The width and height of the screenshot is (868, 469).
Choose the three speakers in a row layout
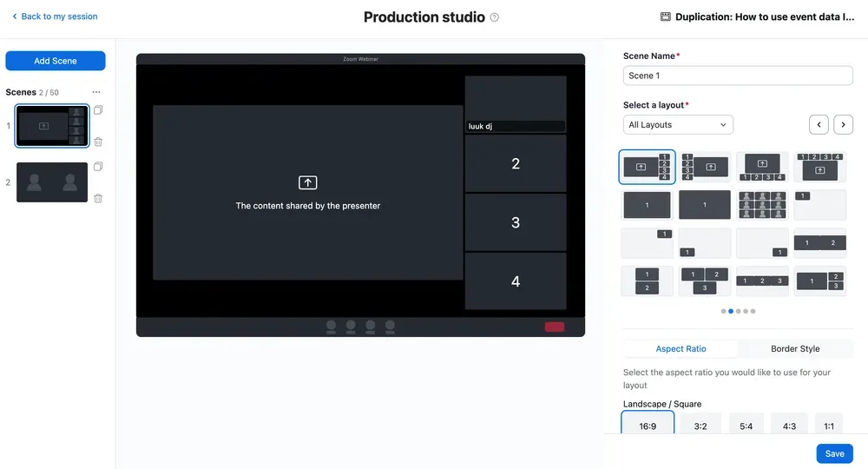[x=762, y=281]
